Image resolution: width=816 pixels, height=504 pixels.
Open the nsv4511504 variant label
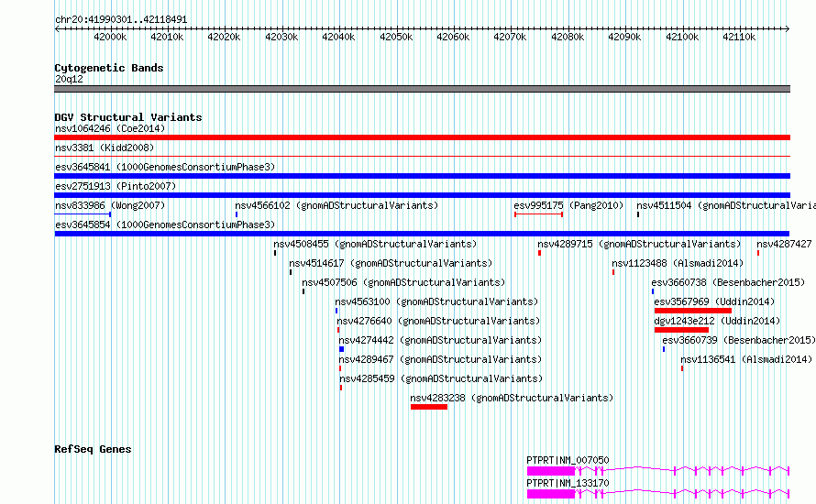(x=726, y=205)
